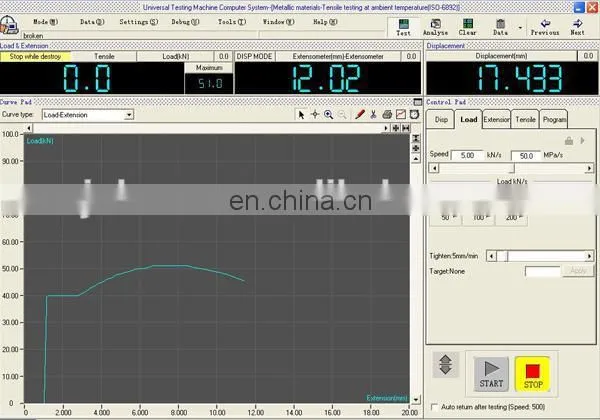
Task: Click the crosshead up/down arrows icon
Action: click(x=445, y=365)
